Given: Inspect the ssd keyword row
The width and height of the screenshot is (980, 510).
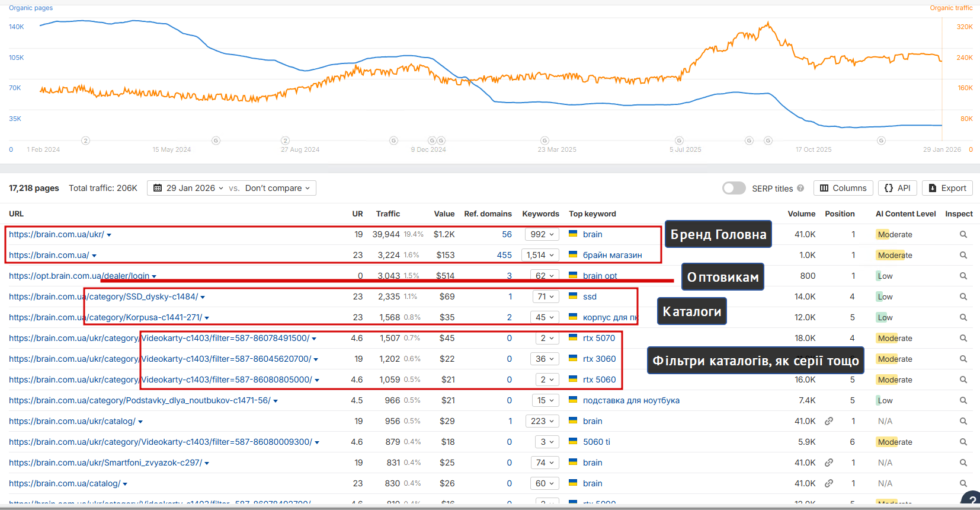Looking at the screenshot, I should pos(963,297).
